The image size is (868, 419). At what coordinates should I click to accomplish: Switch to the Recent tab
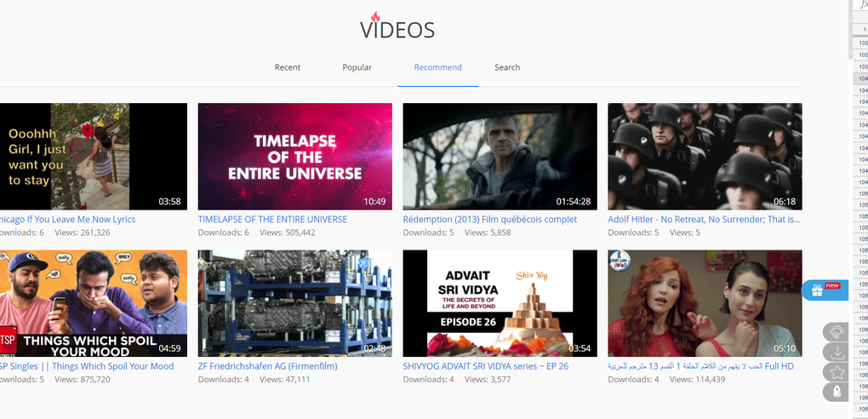click(x=288, y=67)
